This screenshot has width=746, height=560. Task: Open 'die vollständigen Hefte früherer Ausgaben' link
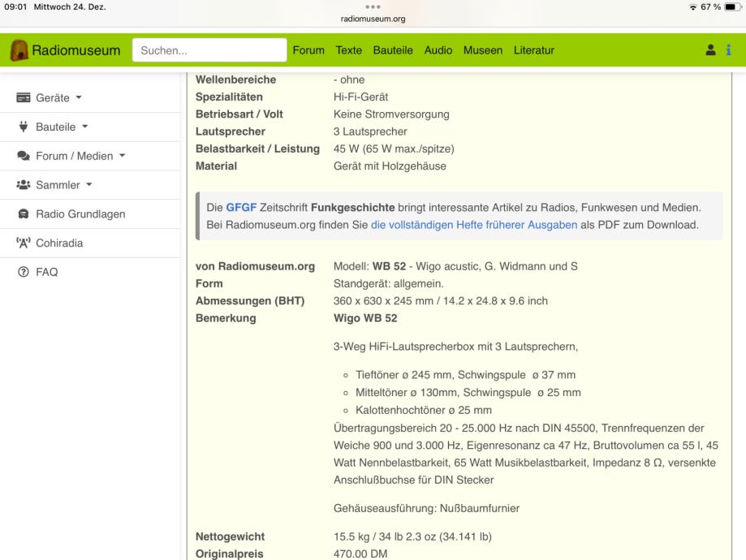(x=474, y=225)
